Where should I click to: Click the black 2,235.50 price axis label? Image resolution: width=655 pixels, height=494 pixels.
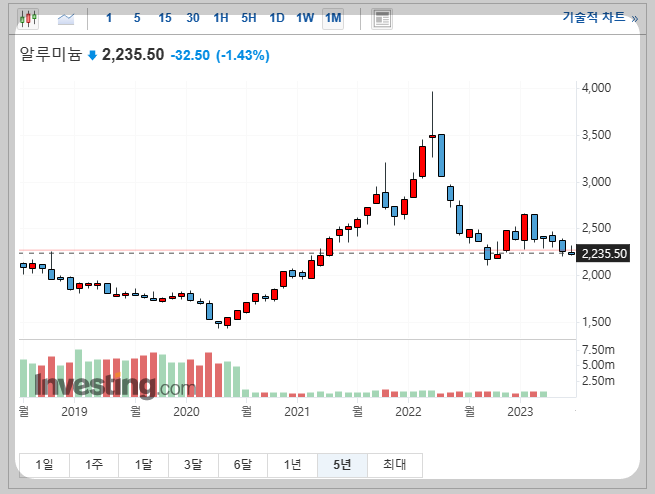pyautogui.click(x=603, y=253)
